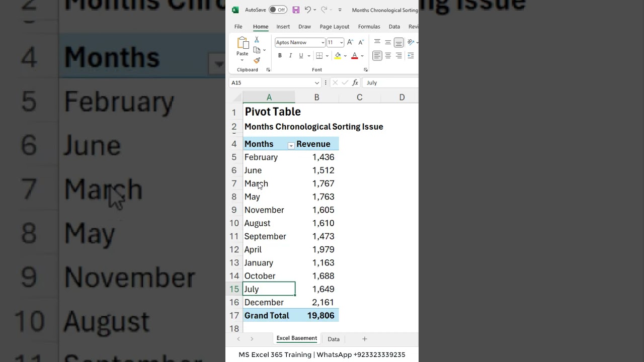This screenshot has height=362, width=644.
Task: Set Middle Align for the cell
Action: 388,42
